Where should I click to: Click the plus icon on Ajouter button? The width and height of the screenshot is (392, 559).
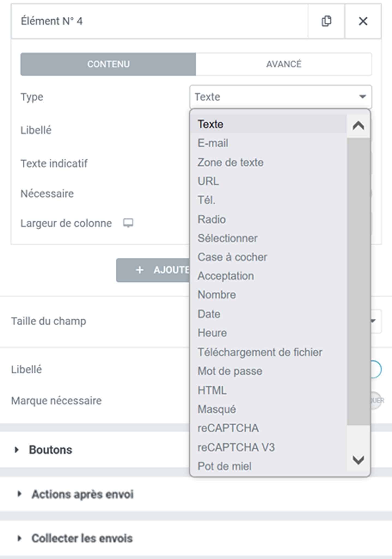pos(140,270)
